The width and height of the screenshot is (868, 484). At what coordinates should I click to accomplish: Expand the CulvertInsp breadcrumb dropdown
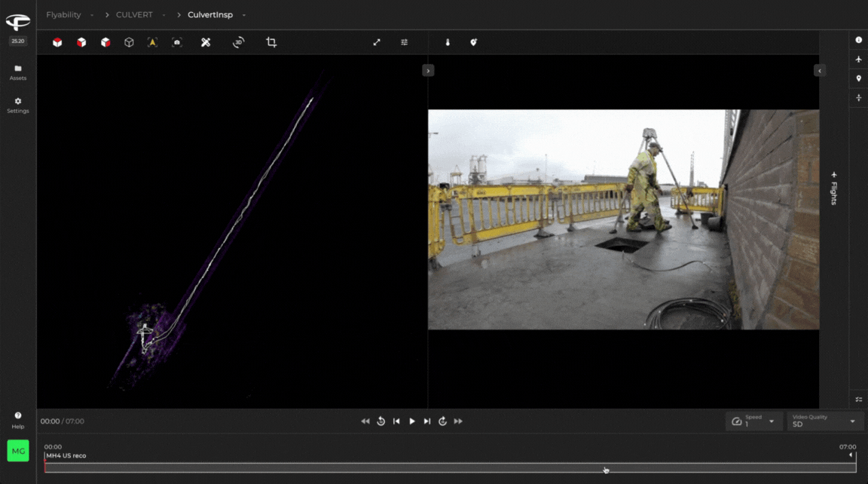(x=244, y=15)
